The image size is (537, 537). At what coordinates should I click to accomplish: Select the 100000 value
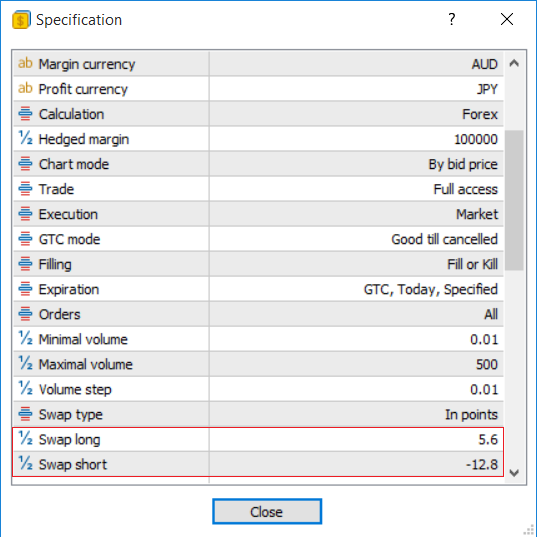[x=476, y=139]
